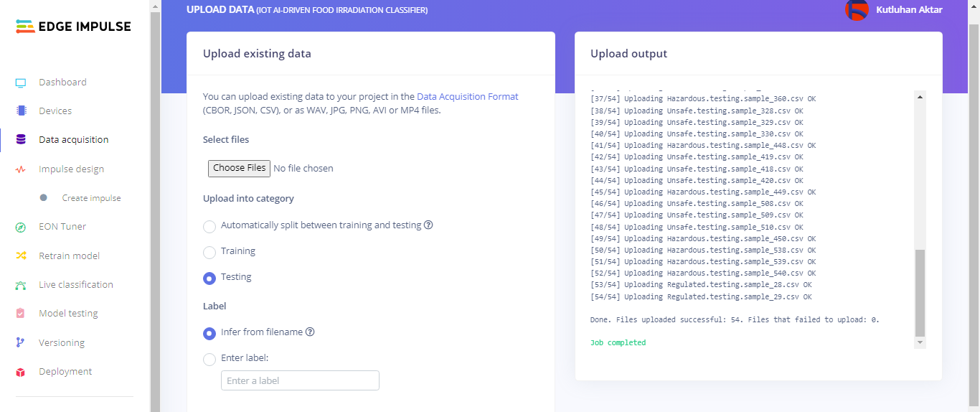Go to Create impulse sub-item
The image size is (980, 412).
pos(91,198)
